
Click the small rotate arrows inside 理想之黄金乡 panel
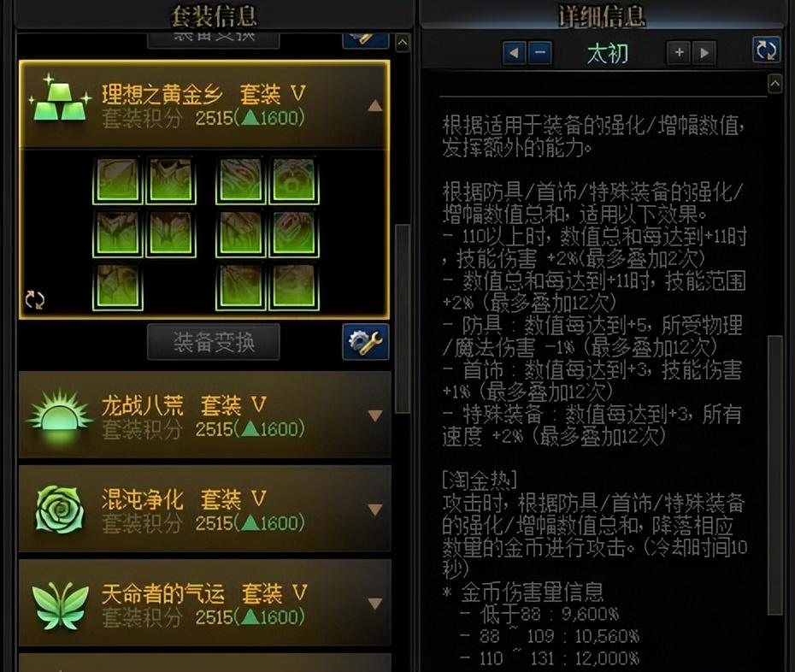point(35,300)
